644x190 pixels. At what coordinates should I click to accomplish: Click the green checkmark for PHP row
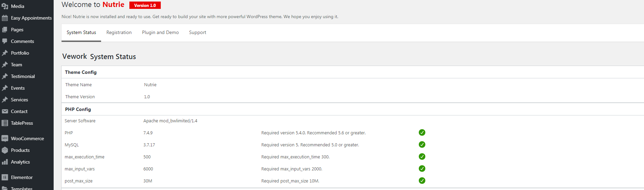(x=422, y=133)
